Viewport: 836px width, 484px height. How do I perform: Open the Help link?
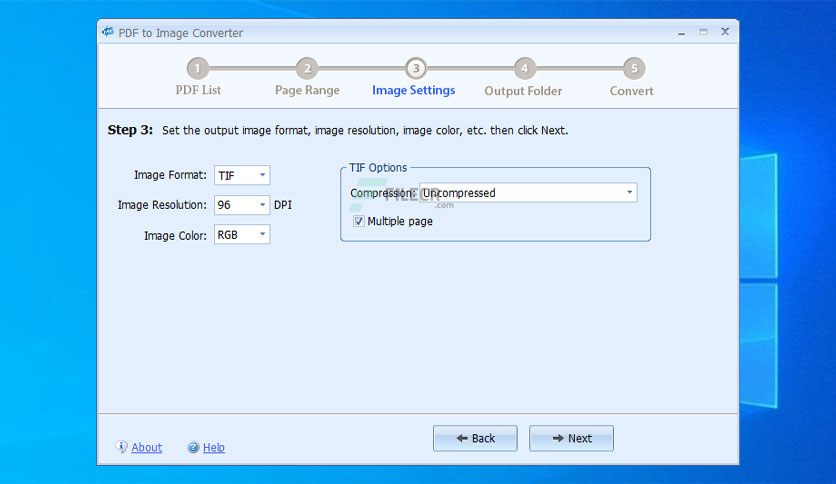214,447
